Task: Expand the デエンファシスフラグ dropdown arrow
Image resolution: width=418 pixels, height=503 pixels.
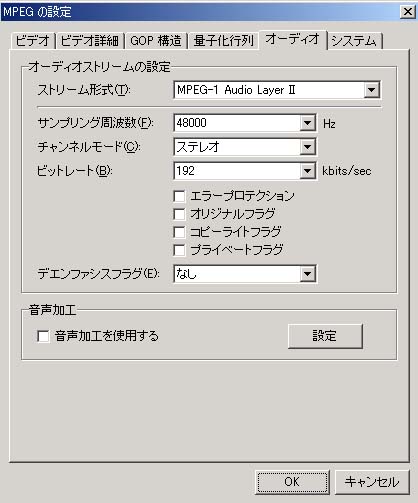Action: (307, 274)
